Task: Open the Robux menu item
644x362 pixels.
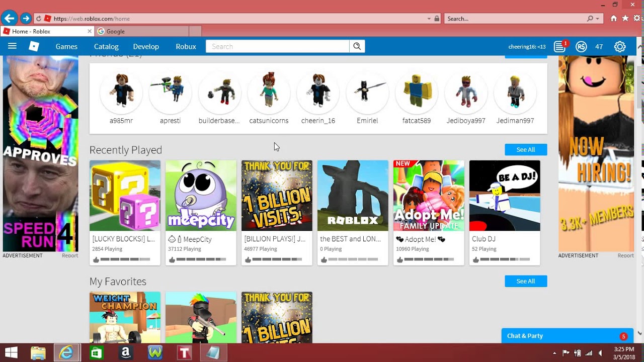Action: (186, 46)
